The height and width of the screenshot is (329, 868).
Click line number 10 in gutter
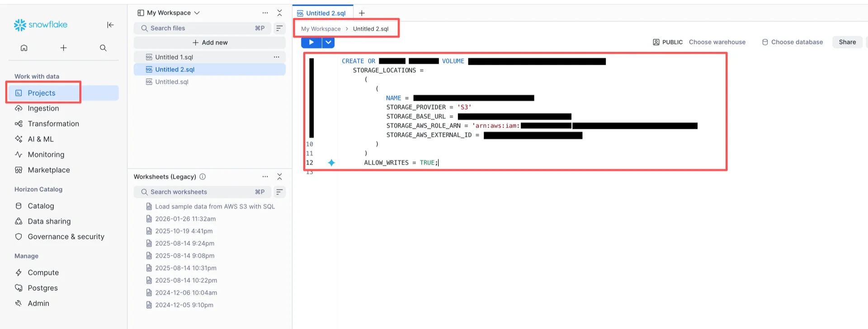(x=310, y=144)
